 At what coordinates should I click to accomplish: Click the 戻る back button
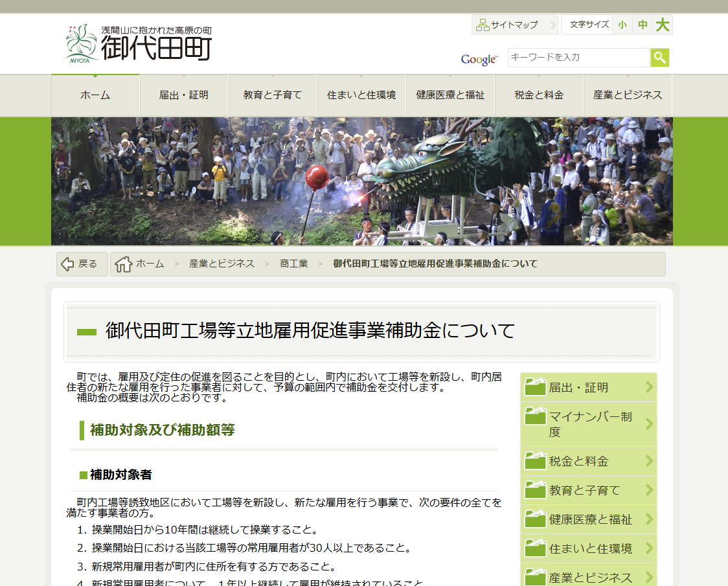pyautogui.click(x=82, y=264)
